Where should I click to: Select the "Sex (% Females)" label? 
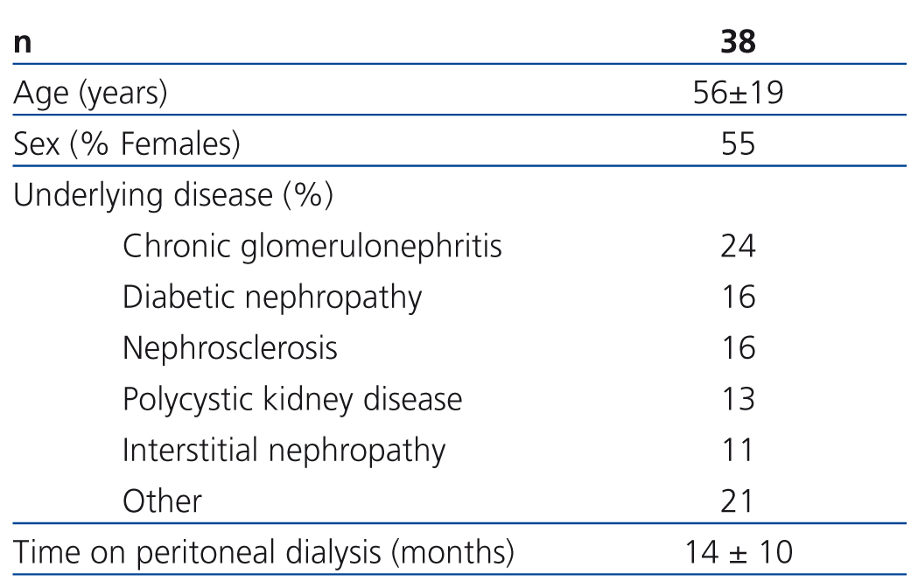127,143
